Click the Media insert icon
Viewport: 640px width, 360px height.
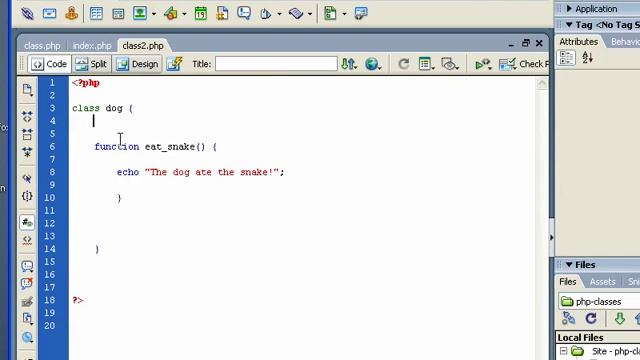171,13
